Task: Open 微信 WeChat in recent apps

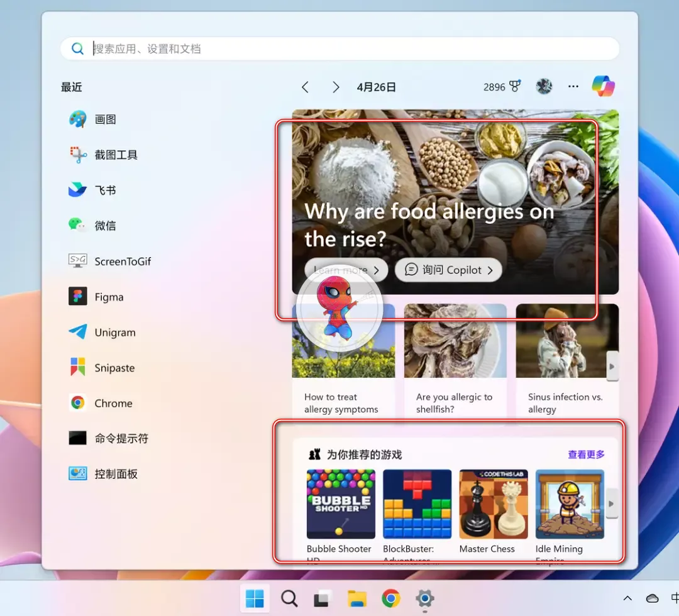Action: click(x=78, y=226)
